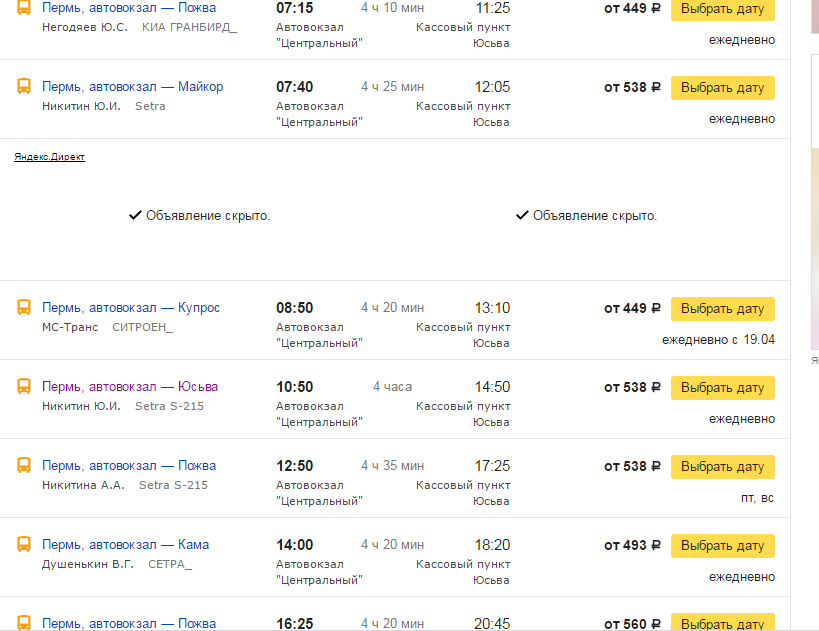Open the Пермь, автовокзал — Юсьва route link
Image resolution: width=819 pixels, height=631 pixels.
tap(129, 387)
